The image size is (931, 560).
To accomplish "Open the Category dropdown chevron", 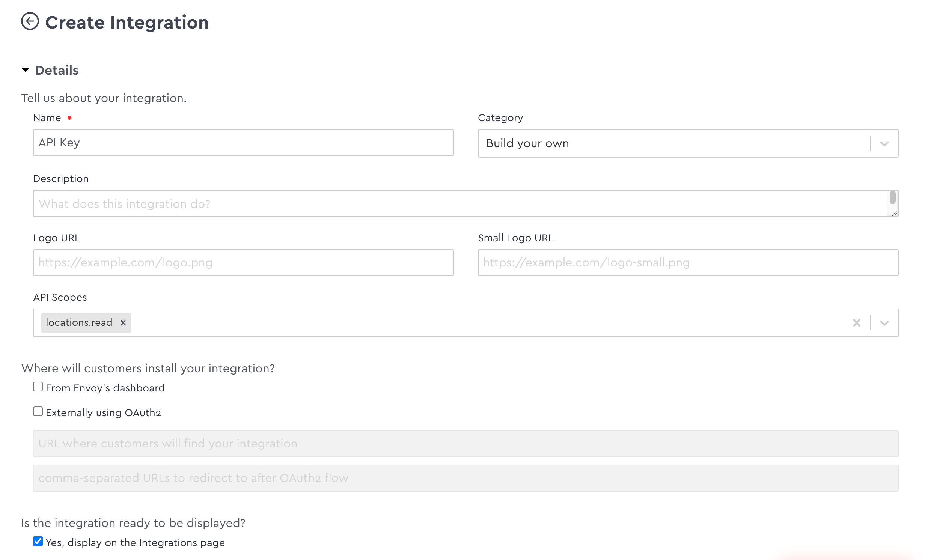I will (884, 143).
